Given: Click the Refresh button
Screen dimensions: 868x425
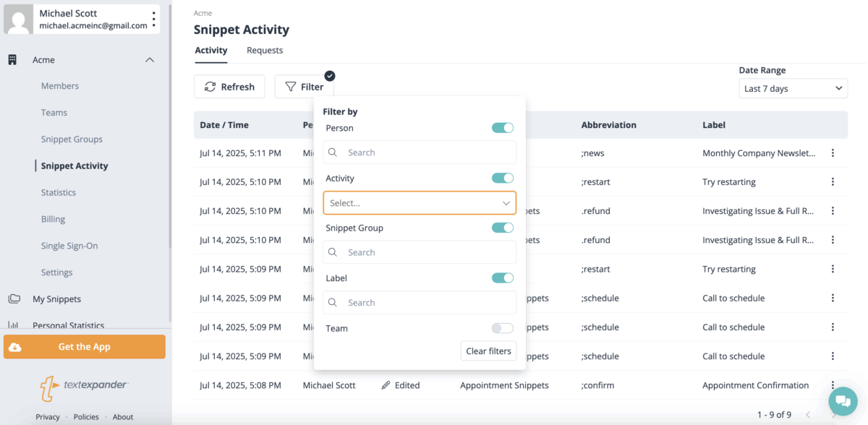Looking at the screenshot, I should [x=229, y=87].
